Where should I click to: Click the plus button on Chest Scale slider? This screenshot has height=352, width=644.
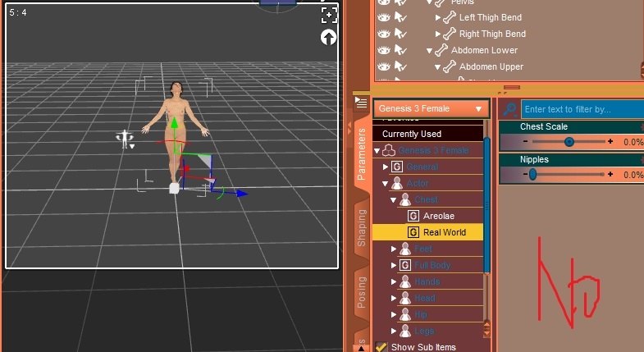point(610,141)
